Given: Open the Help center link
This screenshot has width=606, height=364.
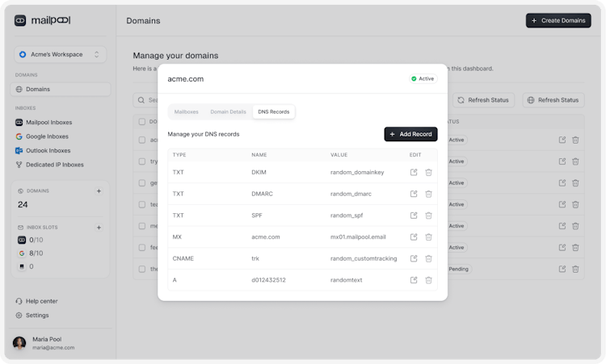Looking at the screenshot, I should tap(41, 301).
